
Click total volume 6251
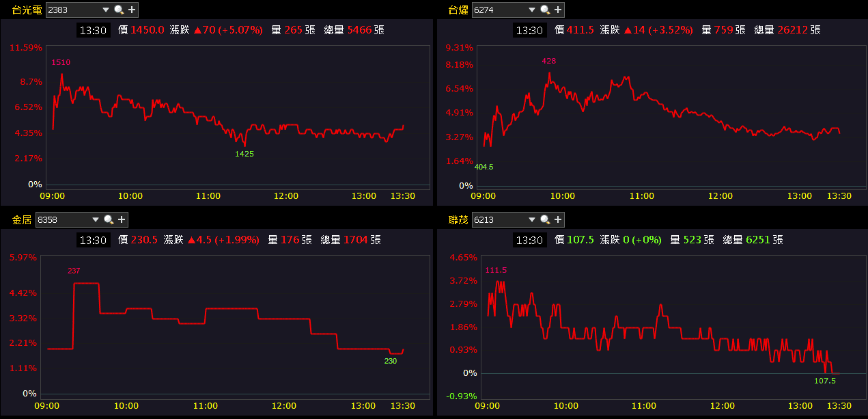758,240
